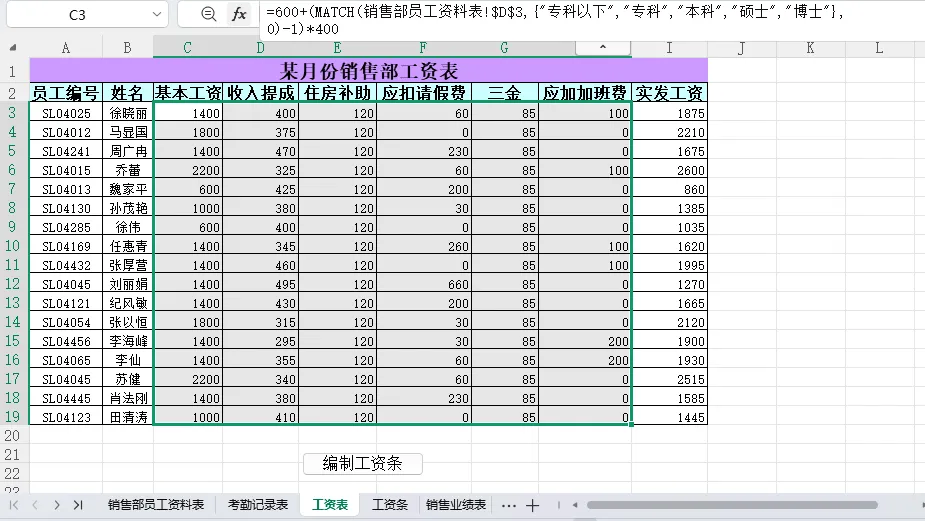
Task: Select the name cell 马显国
Action: 127,132
